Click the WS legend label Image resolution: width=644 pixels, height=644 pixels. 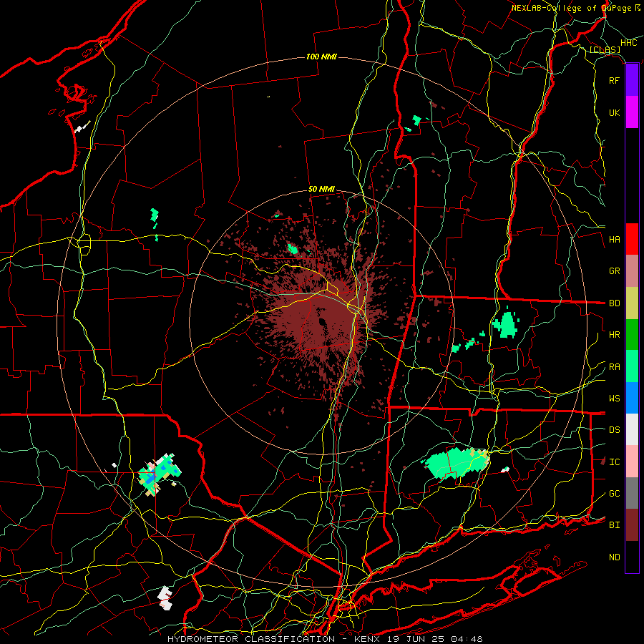(x=614, y=399)
